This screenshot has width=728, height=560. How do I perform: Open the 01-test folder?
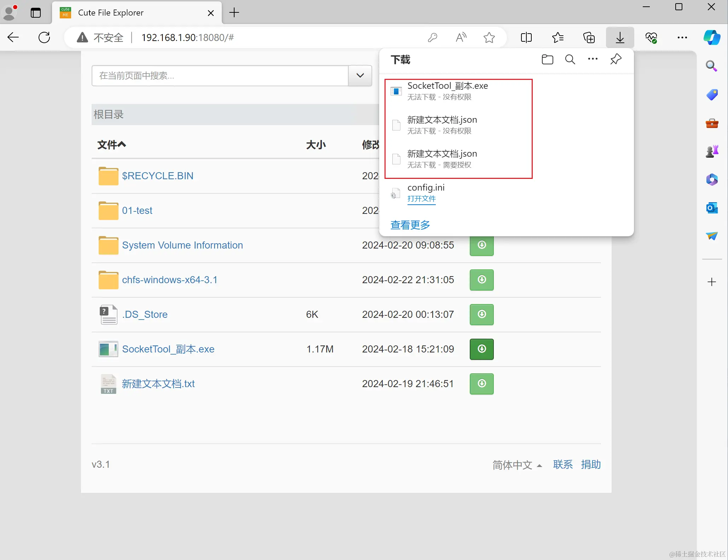137,211
